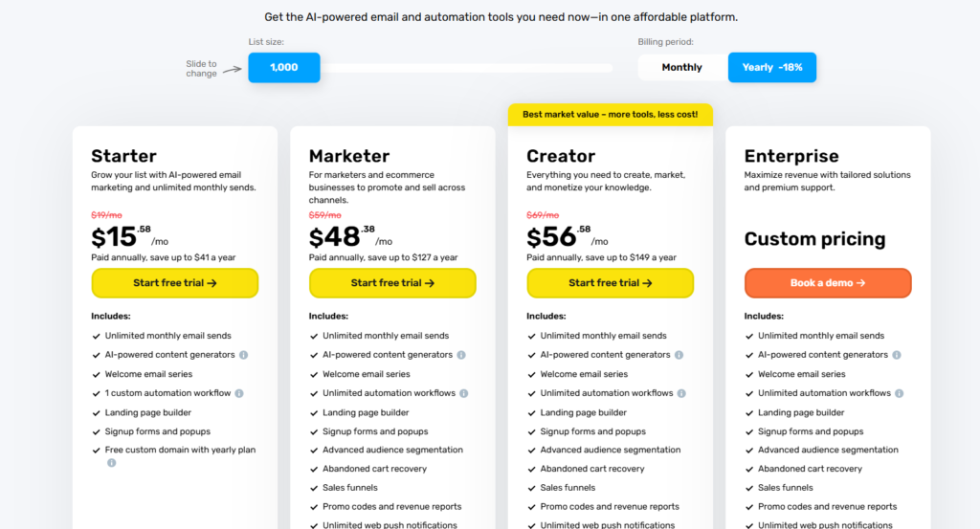Click the Enterprise plan heading
This screenshot has height=529, width=980.
click(791, 156)
